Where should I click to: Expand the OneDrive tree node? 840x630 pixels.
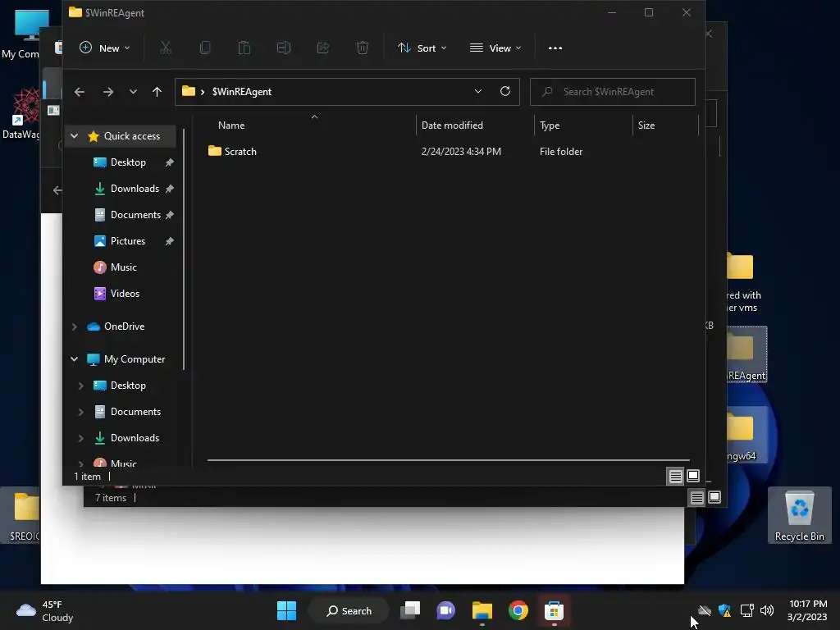click(75, 326)
